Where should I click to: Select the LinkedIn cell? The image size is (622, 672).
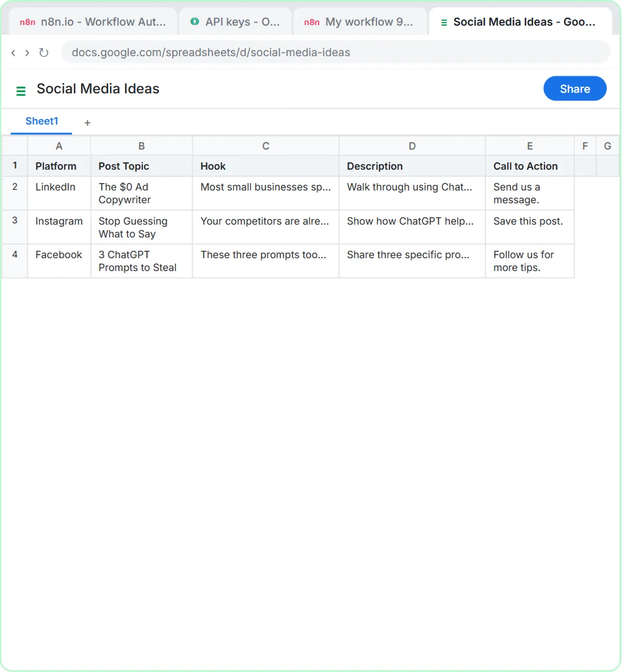click(59, 193)
